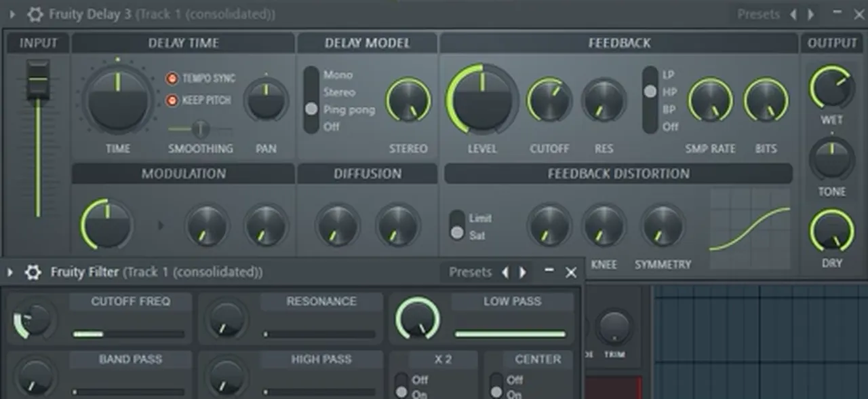Select Limit feedback distortion mode
The image size is (868, 399).
480,218
